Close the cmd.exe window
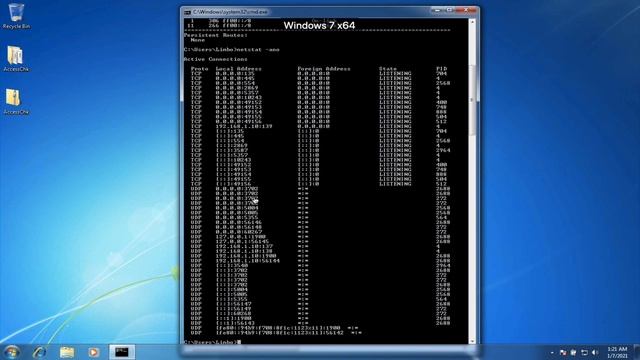Viewport: 640px width, 360px height. (x=466, y=10)
